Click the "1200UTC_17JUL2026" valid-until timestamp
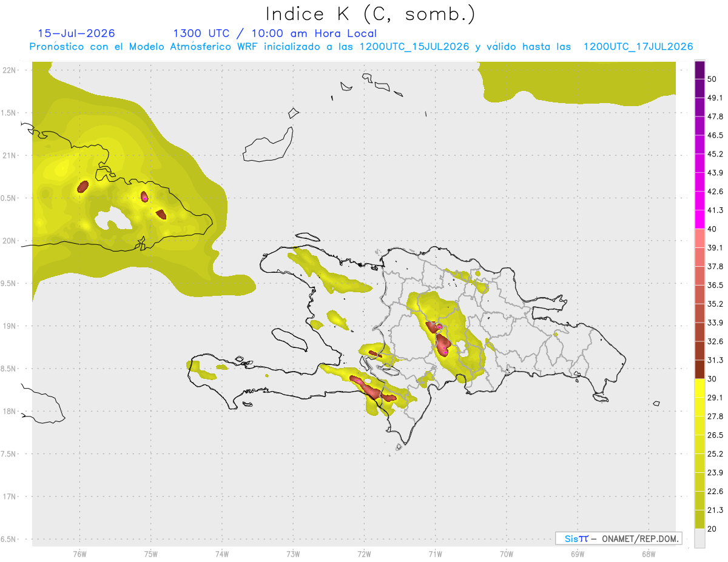The image size is (728, 562). [x=638, y=47]
